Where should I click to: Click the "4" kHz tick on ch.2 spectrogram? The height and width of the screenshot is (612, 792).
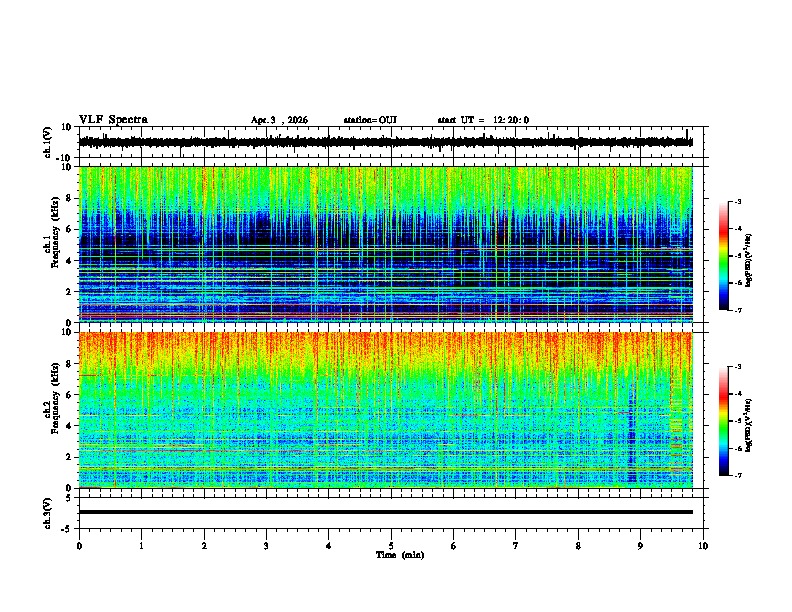point(69,426)
